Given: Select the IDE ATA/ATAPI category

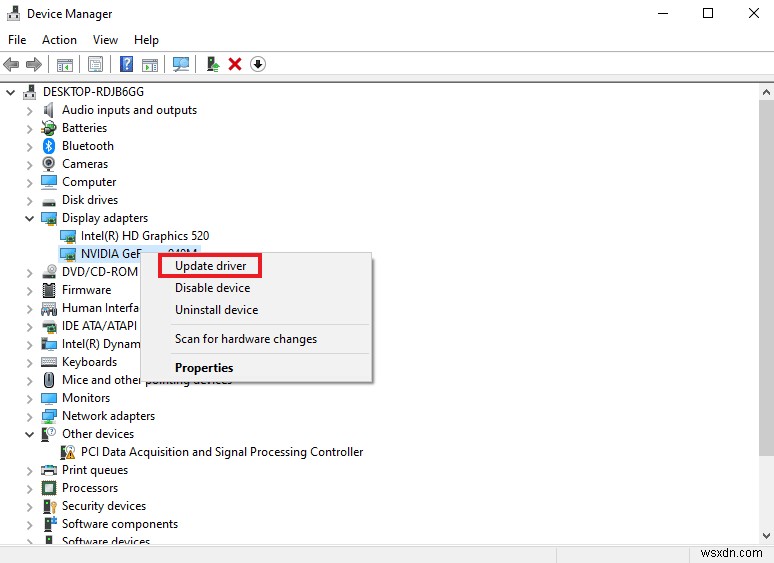Looking at the screenshot, I should (99, 326).
